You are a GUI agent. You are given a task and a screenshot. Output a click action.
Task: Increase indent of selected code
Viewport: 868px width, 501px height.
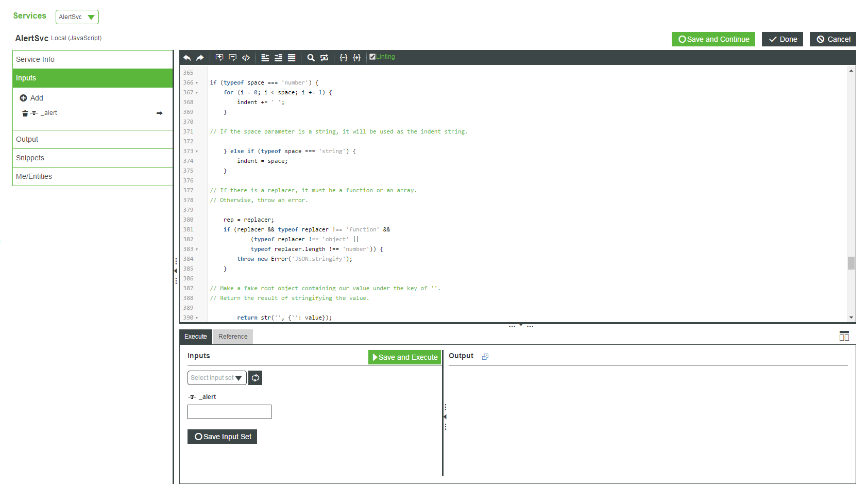click(x=278, y=58)
